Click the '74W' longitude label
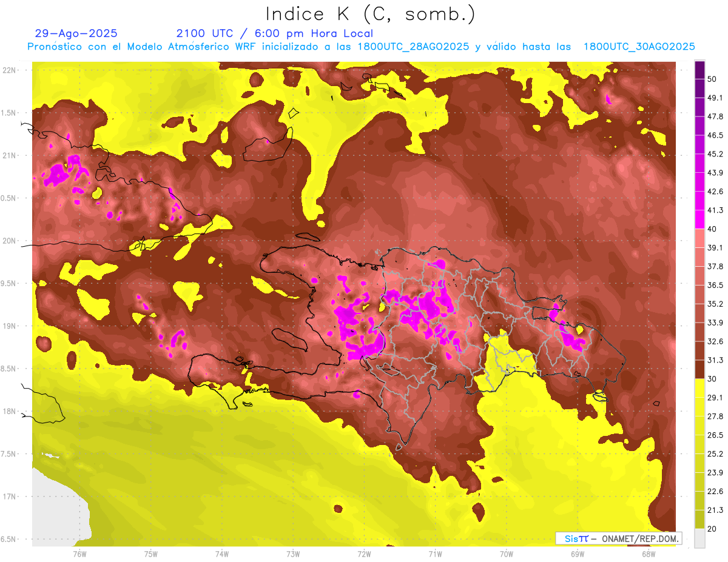The image size is (728, 562). point(222,554)
